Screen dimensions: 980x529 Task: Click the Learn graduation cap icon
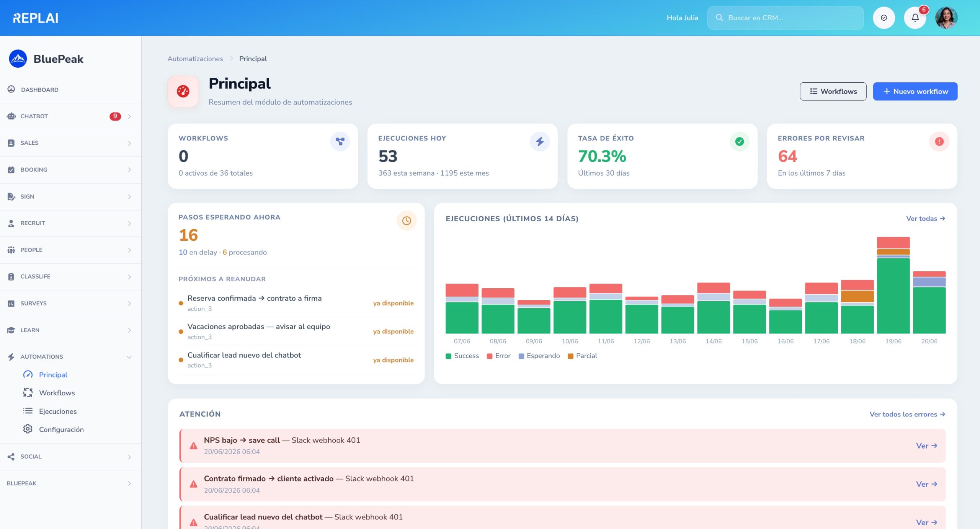[11, 330]
